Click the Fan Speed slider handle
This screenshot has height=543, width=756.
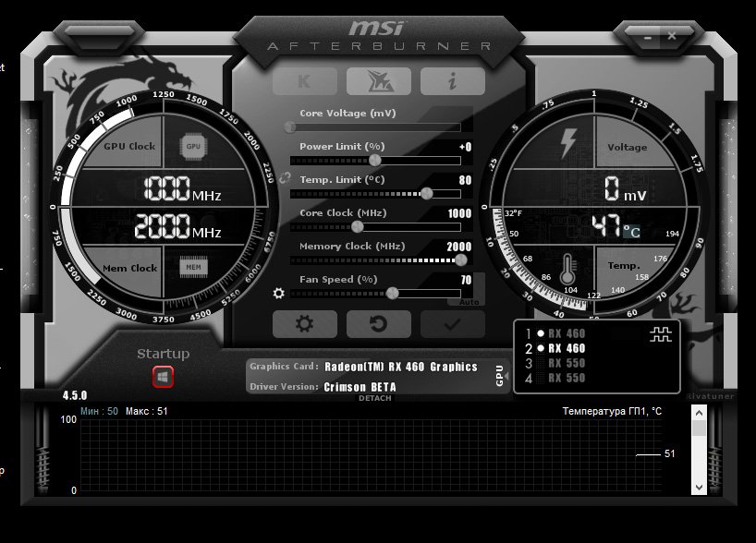(x=393, y=293)
